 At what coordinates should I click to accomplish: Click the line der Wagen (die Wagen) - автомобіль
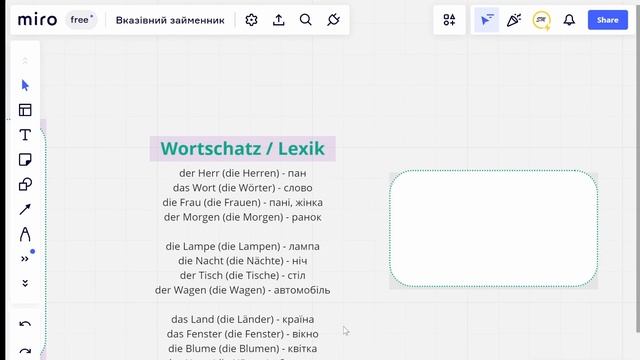242,290
